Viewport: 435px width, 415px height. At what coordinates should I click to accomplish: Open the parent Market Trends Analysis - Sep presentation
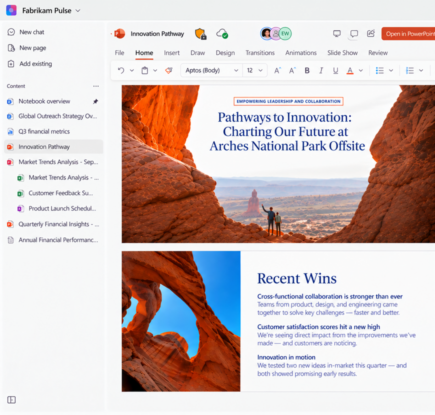pos(53,162)
